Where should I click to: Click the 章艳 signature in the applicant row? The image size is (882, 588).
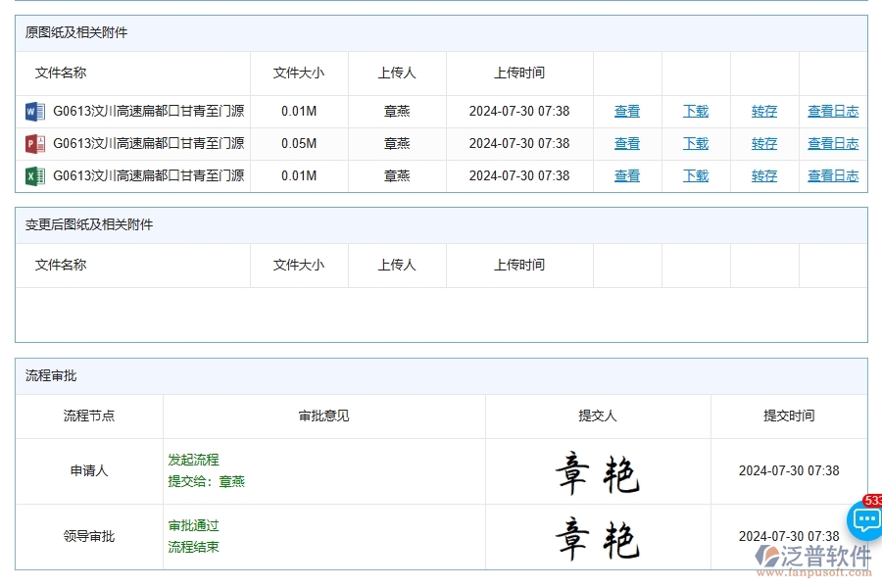(x=598, y=470)
